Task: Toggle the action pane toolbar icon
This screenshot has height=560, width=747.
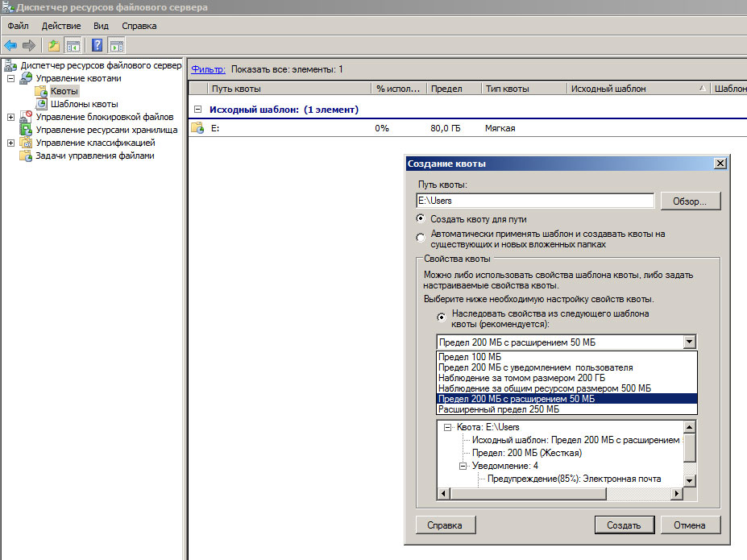Action: (117, 45)
